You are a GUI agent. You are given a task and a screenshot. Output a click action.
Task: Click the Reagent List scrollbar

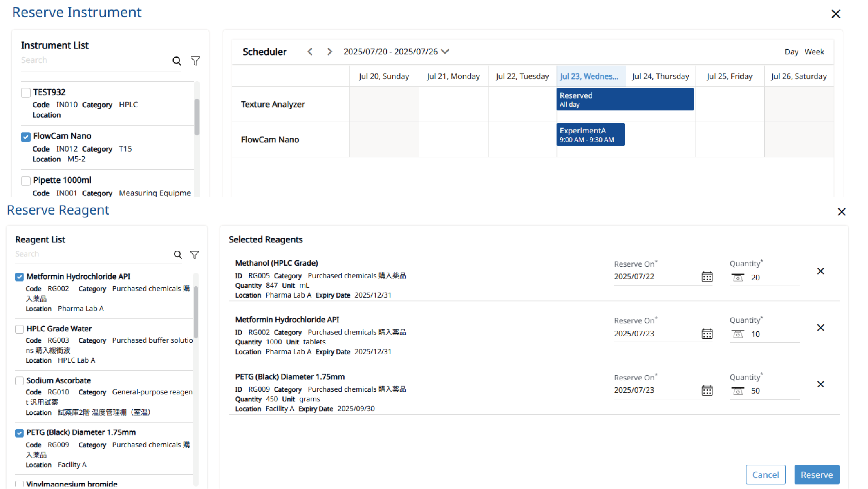point(196,311)
